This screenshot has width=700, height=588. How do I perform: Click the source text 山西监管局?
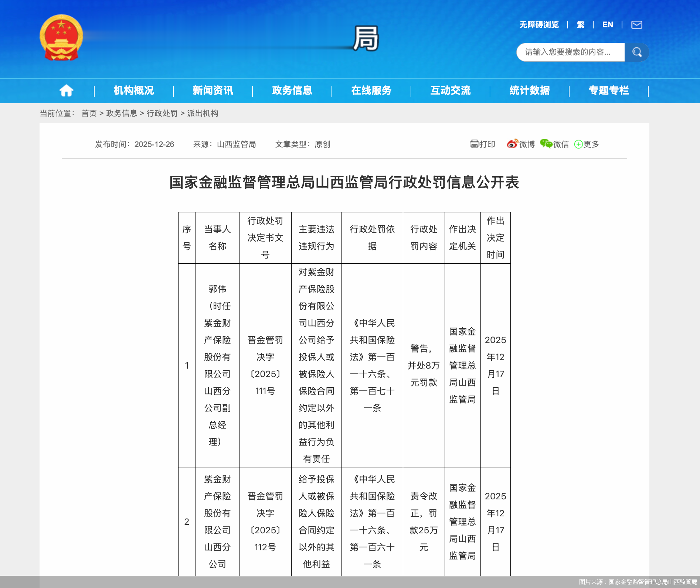point(237,144)
